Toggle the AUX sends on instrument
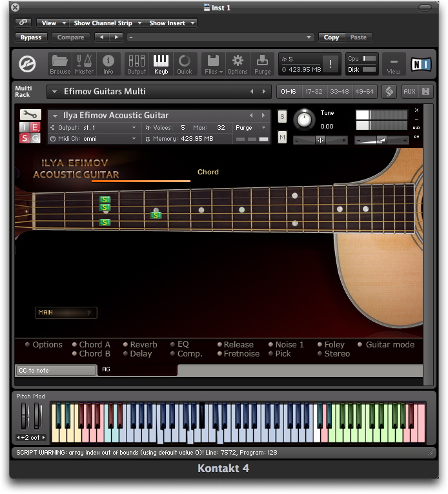 point(416,128)
